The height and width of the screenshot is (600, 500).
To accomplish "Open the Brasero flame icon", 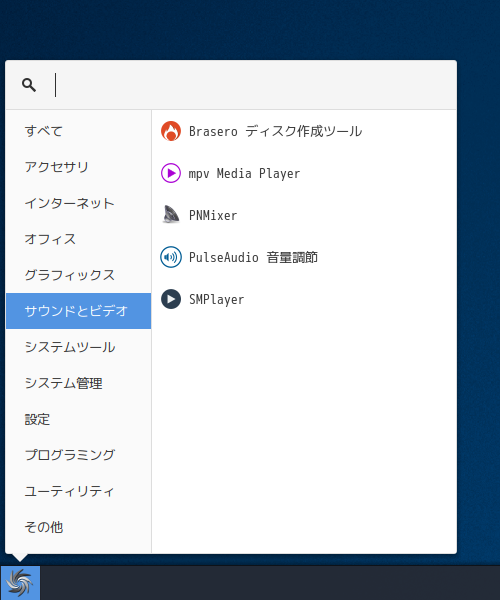I will [171, 131].
